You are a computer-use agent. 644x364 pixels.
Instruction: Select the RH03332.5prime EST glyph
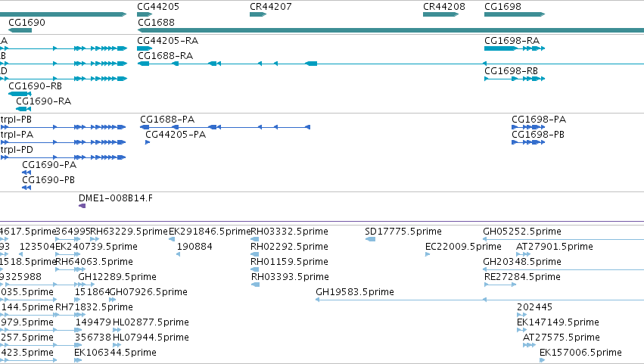(254, 239)
